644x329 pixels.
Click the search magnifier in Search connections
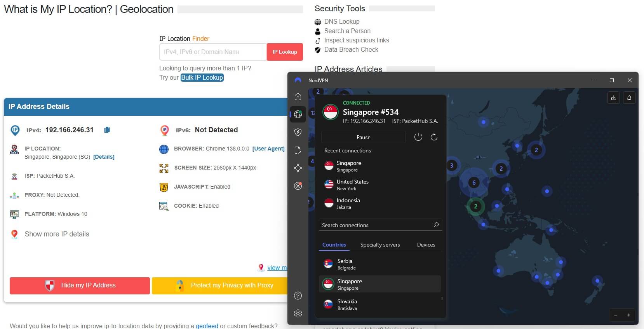tap(436, 225)
